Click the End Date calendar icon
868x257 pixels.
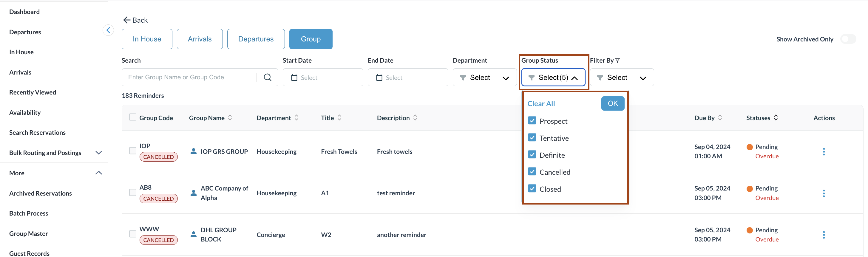[x=379, y=78]
